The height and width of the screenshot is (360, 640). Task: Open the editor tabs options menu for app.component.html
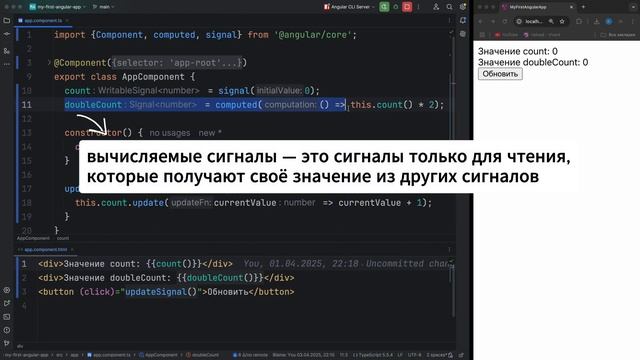pos(450,249)
